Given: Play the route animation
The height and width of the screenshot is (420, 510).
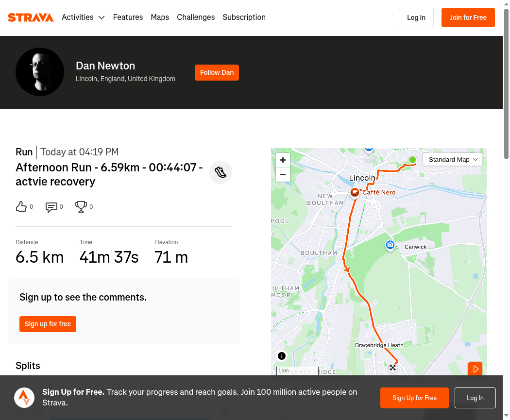Looking at the screenshot, I should pyautogui.click(x=476, y=369).
